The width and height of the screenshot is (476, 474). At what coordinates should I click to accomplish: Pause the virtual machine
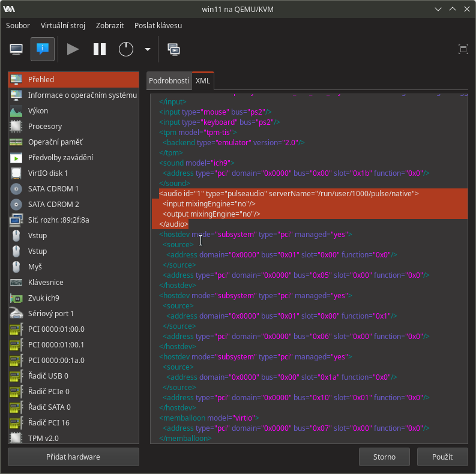99,49
